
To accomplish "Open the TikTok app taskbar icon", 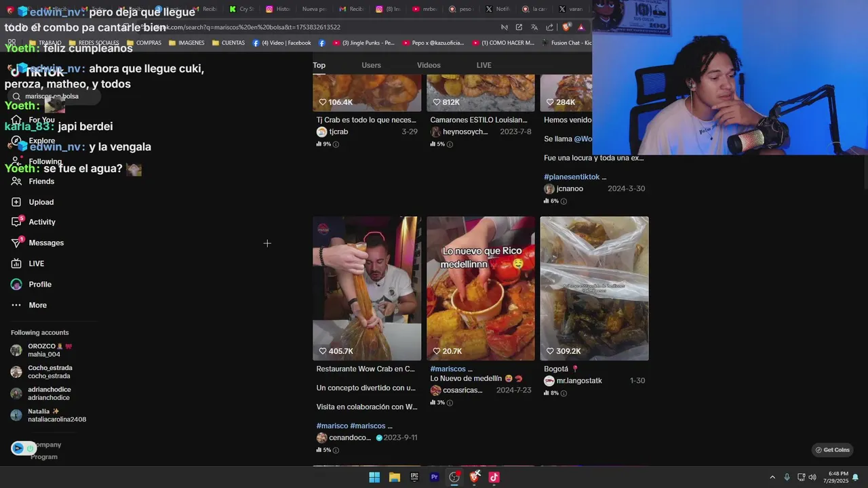I will [x=494, y=477].
